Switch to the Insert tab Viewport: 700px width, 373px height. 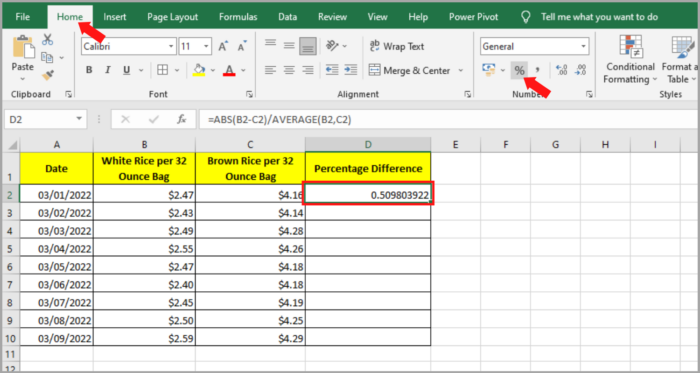point(115,17)
